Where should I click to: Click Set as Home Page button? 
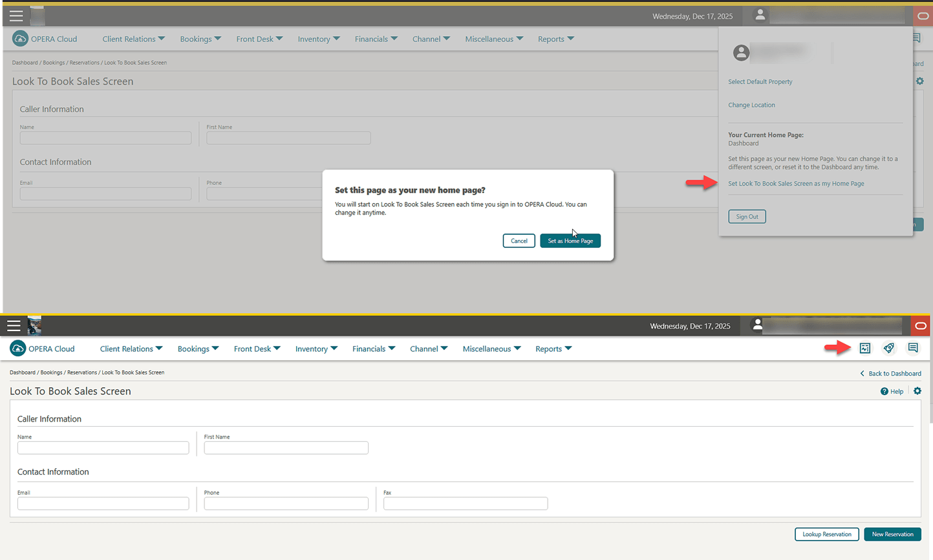(570, 241)
